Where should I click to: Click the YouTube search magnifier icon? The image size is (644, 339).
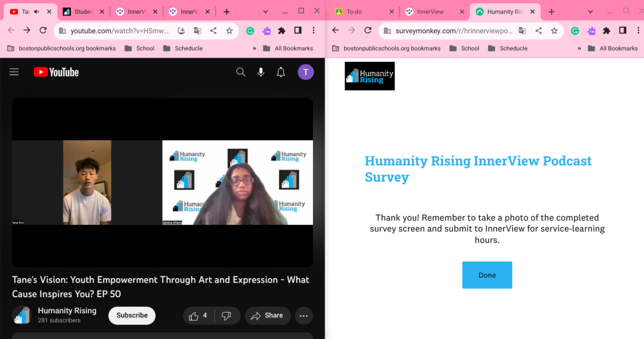240,72
